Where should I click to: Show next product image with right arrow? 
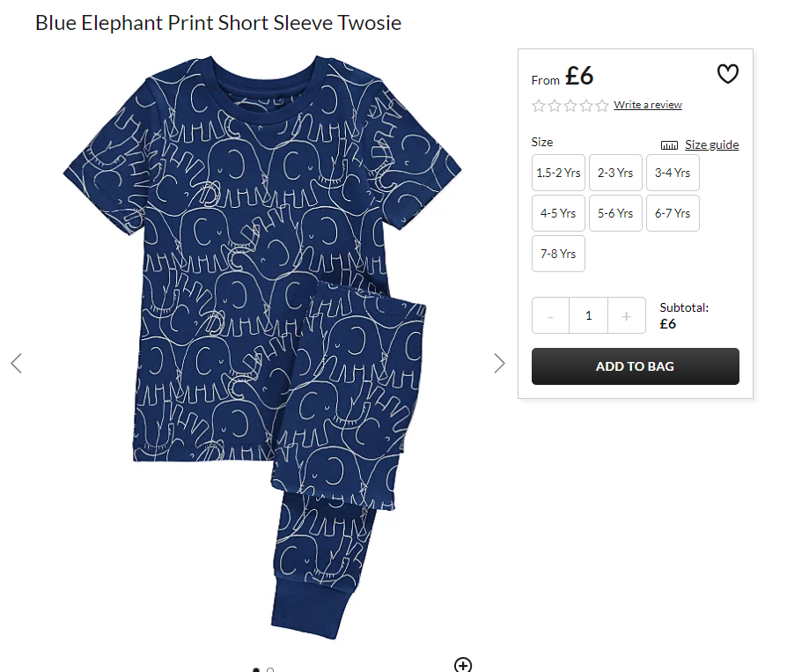click(x=499, y=363)
